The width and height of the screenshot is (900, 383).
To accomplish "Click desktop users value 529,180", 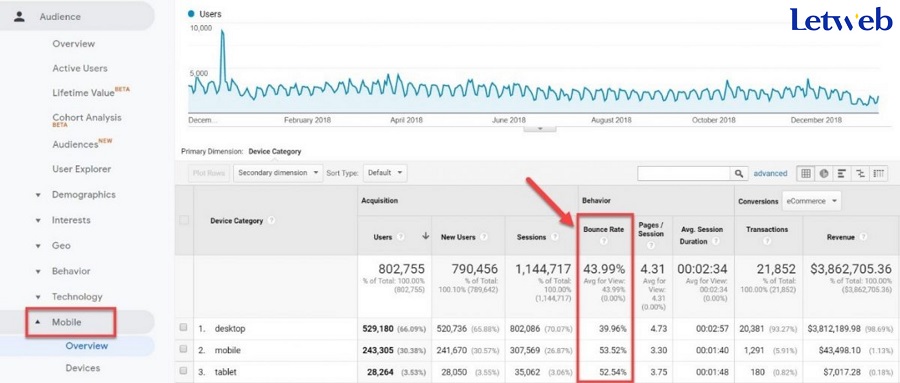I will [x=378, y=328].
